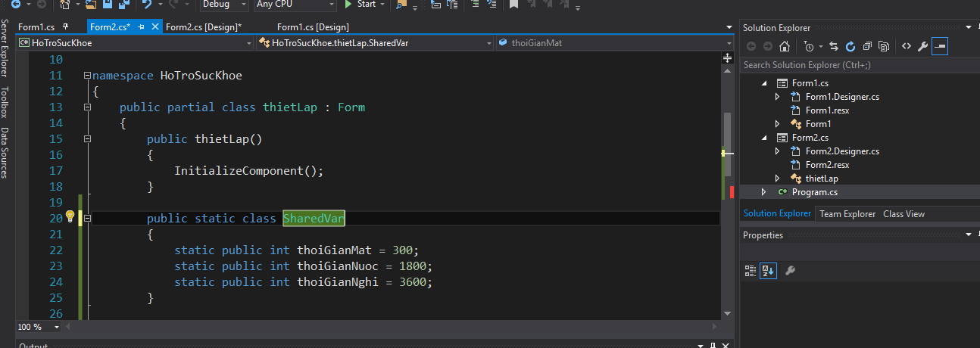Click the editor vertical scrollbar thumb
The height and width of the screenshot is (348, 980).
[727, 145]
